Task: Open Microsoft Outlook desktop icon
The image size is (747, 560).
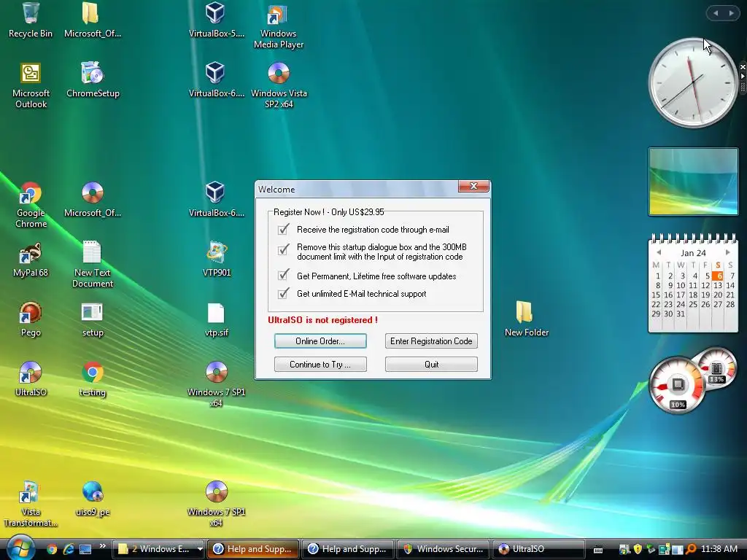Action: (x=31, y=86)
